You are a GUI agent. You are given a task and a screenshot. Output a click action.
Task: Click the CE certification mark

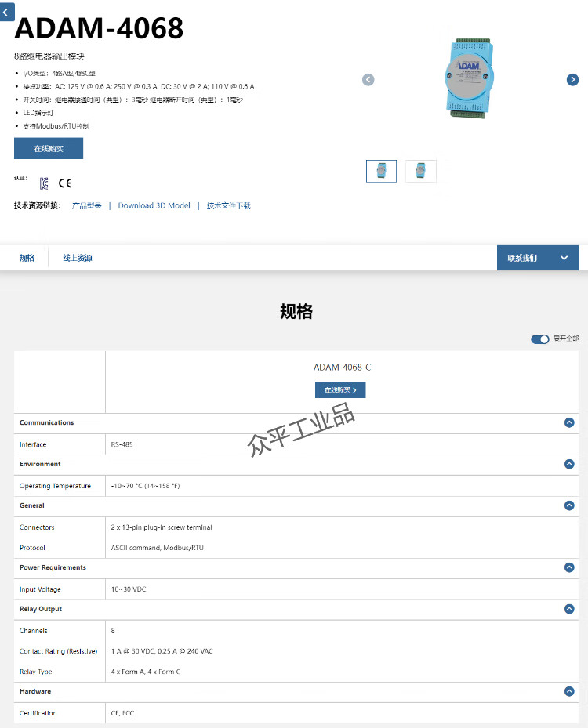point(65,183)
